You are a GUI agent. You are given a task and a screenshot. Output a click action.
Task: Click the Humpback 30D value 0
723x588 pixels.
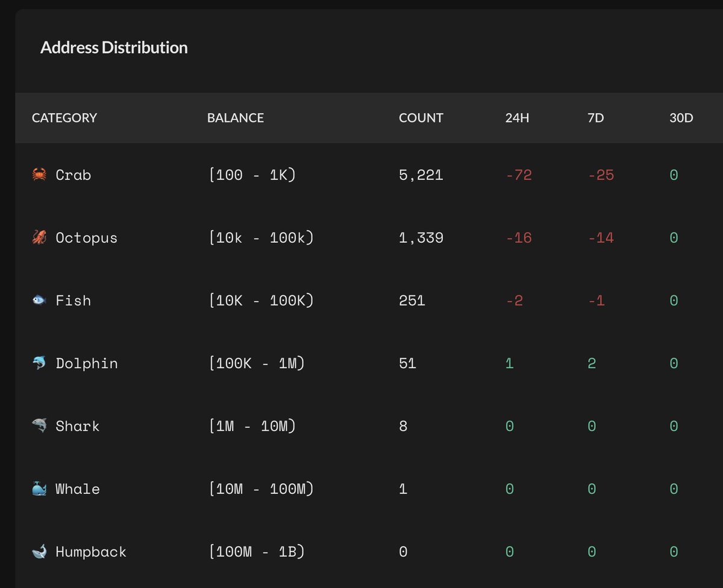pos(674,551)
